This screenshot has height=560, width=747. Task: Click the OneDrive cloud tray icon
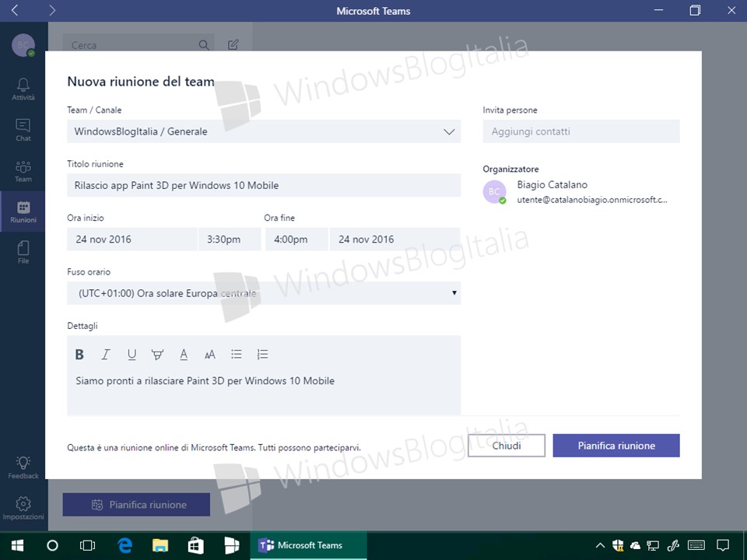(x=635, y=545)
